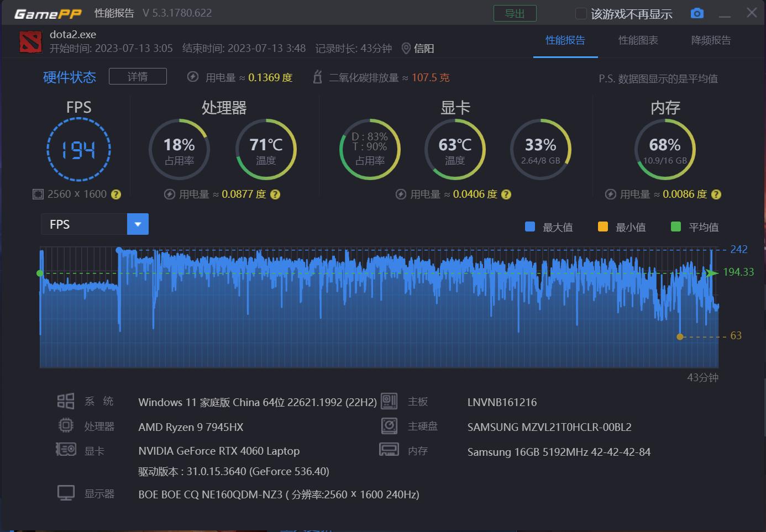Click the 导出 export button
The width and height of the screenshot is (766, 532).
point(515,13)
